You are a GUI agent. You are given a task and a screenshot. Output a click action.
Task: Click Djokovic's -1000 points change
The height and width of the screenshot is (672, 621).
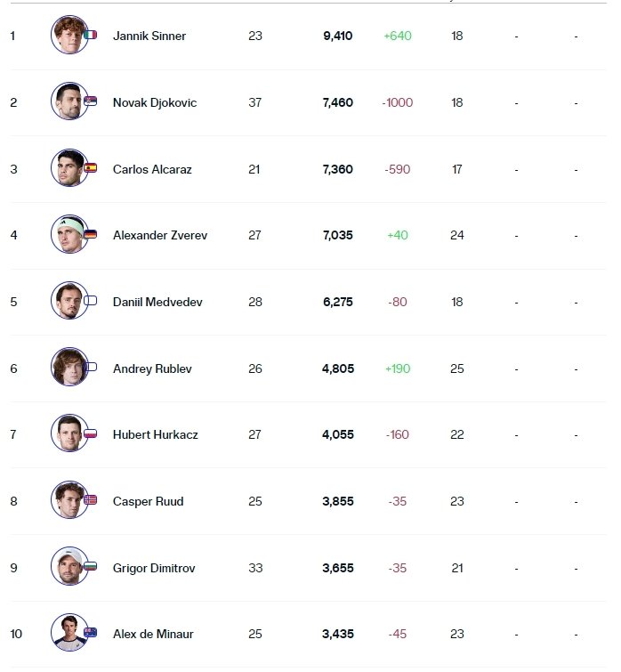[397, 102]
